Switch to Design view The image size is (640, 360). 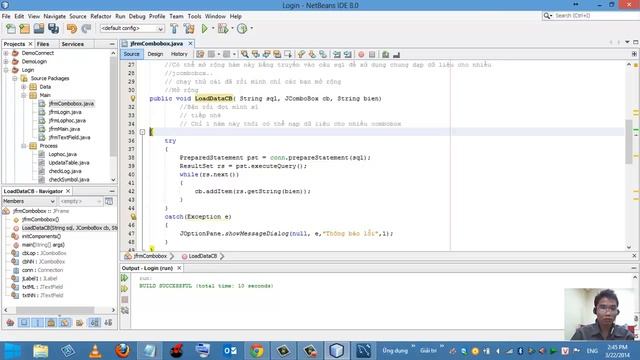click(155, 54)
